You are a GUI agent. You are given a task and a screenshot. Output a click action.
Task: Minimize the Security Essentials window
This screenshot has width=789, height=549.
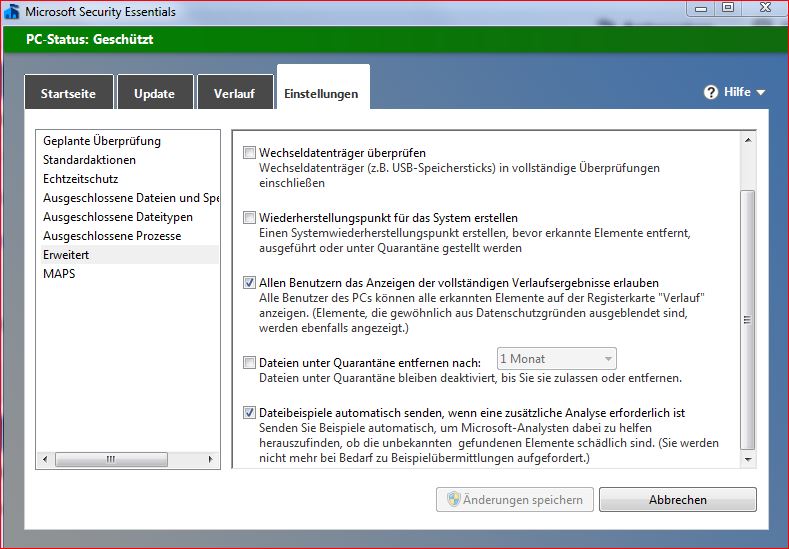(701, 8)
